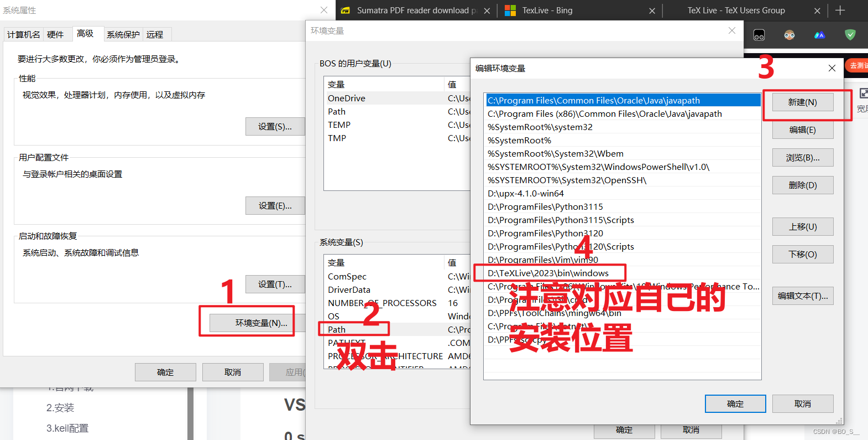Image resolution: width=868 pixels, height=440 pixels.
Task: Switch to the 系统保护 tab
Action: [123, 34]
